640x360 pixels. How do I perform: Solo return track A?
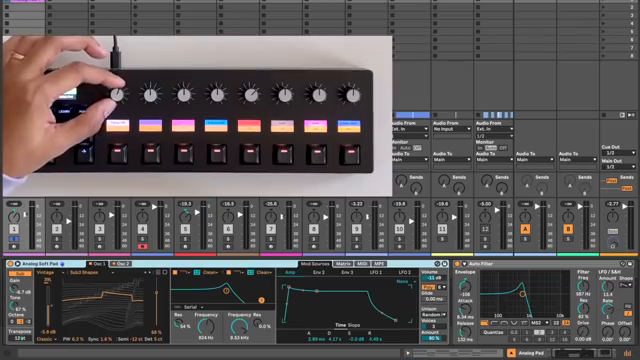coord(525,239)
